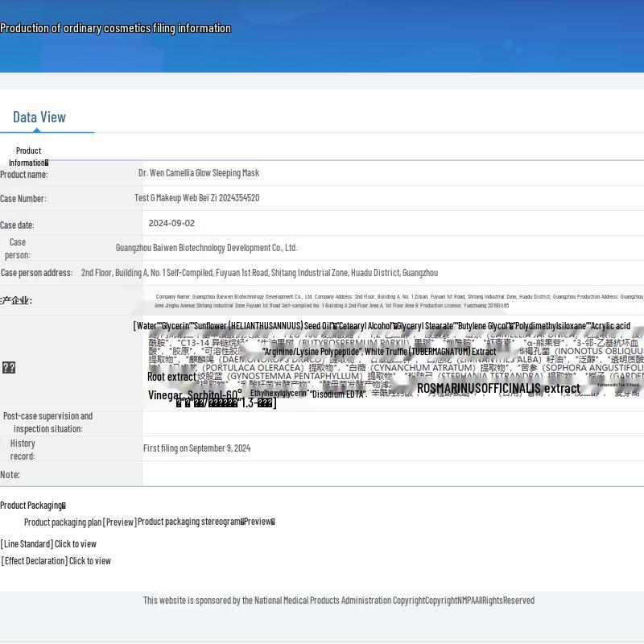Click the Case person address: label
The width and height of the screenshot is (644, 644).
pos(36,273)
